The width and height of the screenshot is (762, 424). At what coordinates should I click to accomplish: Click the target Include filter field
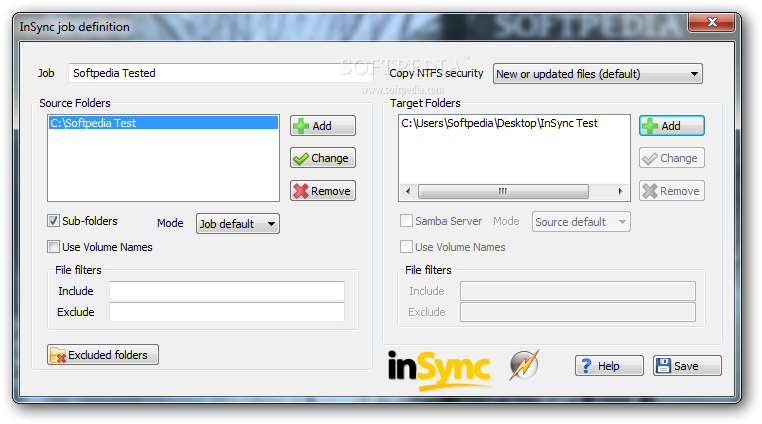[x=578, y=291]
